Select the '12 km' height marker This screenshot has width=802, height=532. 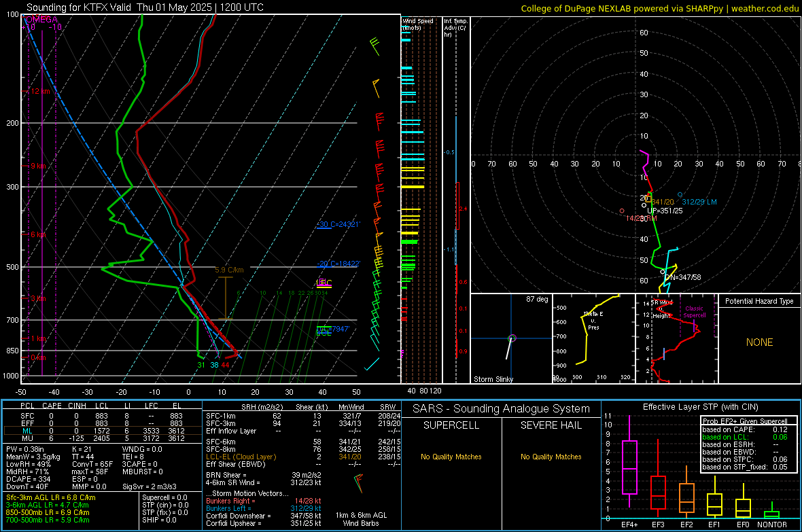(40, 91)
